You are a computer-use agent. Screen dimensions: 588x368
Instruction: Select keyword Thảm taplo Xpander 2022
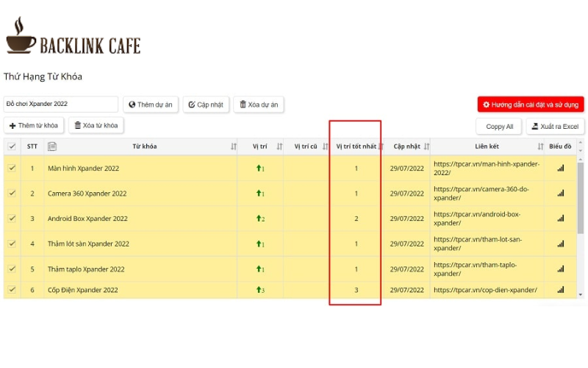(86, 269)
